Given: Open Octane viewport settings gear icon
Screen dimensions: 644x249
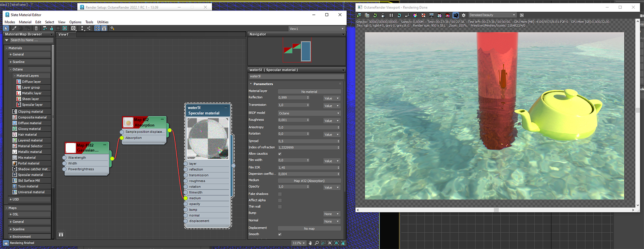Looking at the screenshot, I should pos(463,15).
